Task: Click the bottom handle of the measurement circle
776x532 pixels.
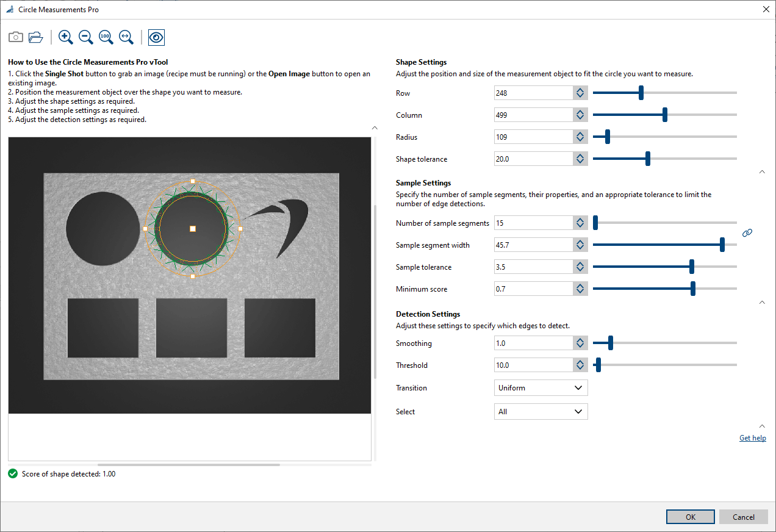Action: point(193,276)
